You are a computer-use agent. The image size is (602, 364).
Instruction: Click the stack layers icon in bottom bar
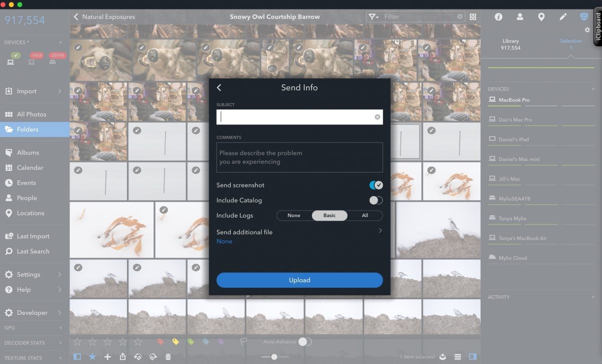point(442,356)
